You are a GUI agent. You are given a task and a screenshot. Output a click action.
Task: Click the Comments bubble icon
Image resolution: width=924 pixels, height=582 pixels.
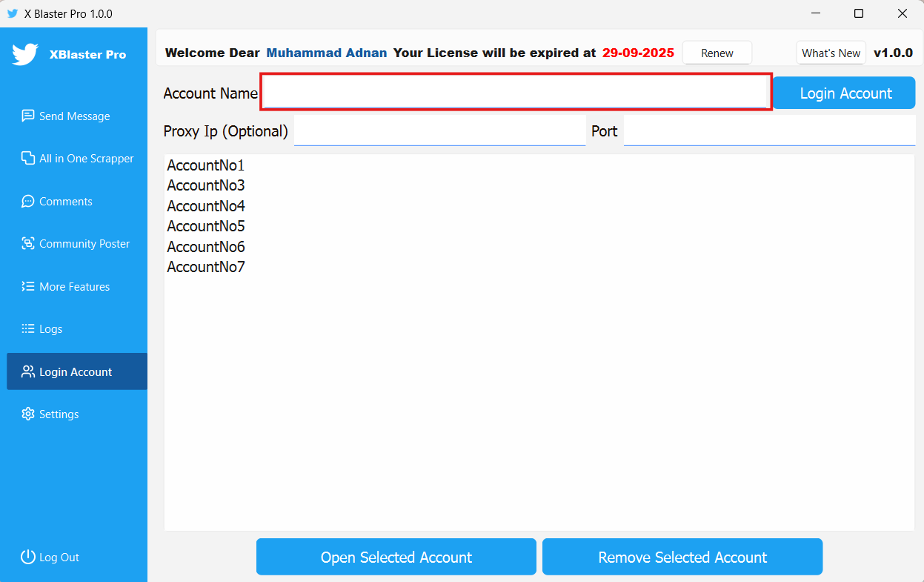tap(28, 201)
